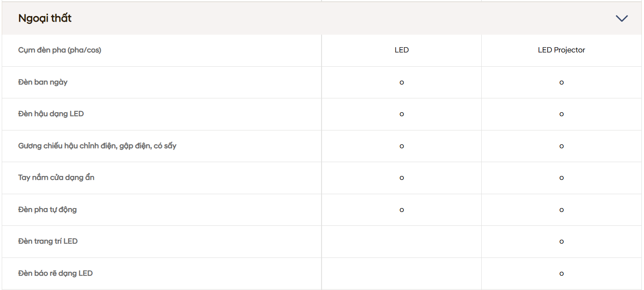Select the Đèn pha tự động label
Viewport: 644px width, 290px height.
pos(47,210)
